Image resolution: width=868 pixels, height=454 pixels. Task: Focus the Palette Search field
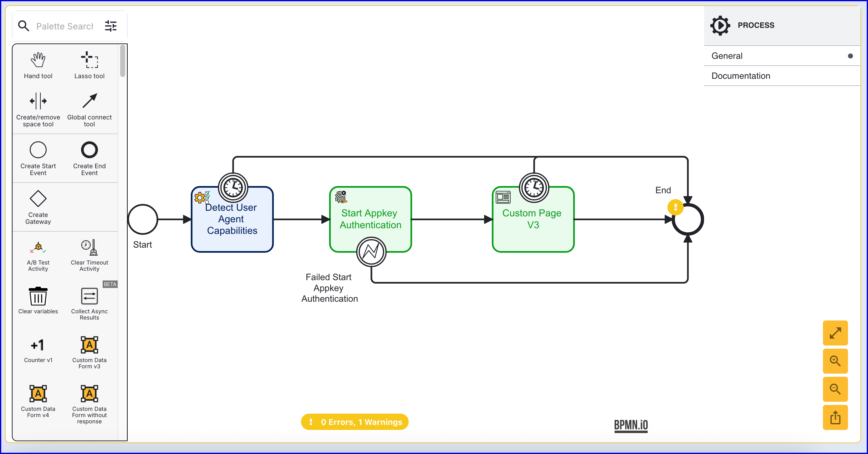point(65,26)
